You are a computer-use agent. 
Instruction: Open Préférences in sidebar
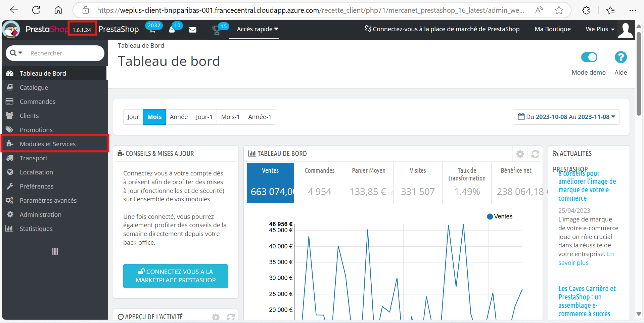pos(54,186)
